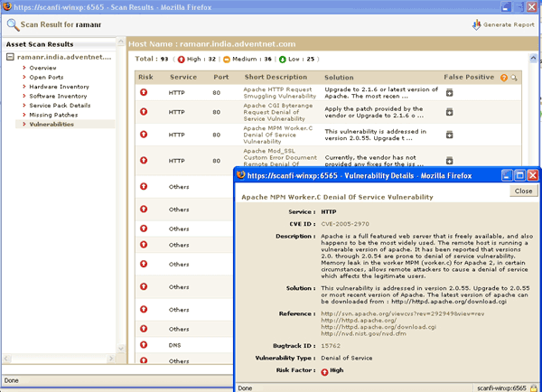The width and height of the screenshot is (542, 392).
Task: Click the High risk icon in first row
Action: point(143,92)
